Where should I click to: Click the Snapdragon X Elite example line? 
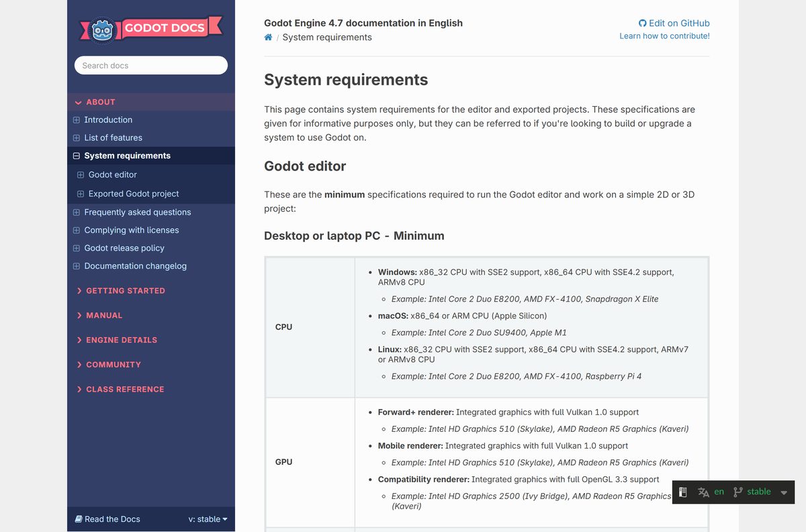[x=525, y=299]
